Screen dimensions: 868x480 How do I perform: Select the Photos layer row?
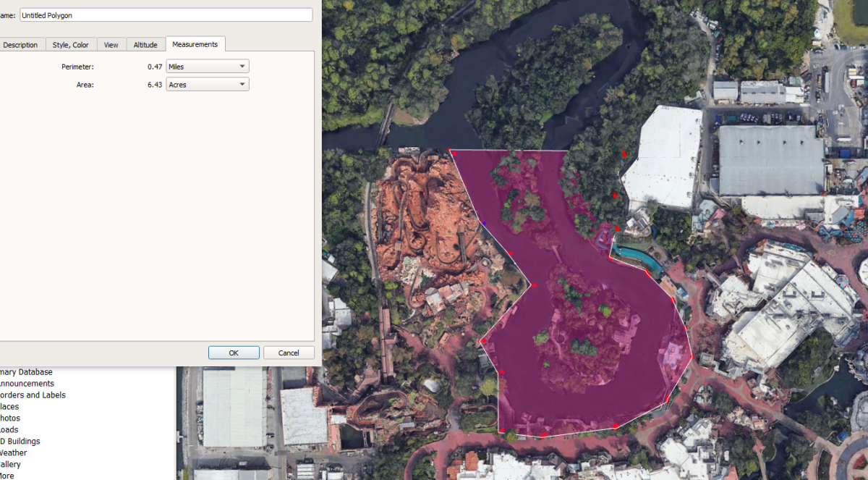tap(10, 418)
